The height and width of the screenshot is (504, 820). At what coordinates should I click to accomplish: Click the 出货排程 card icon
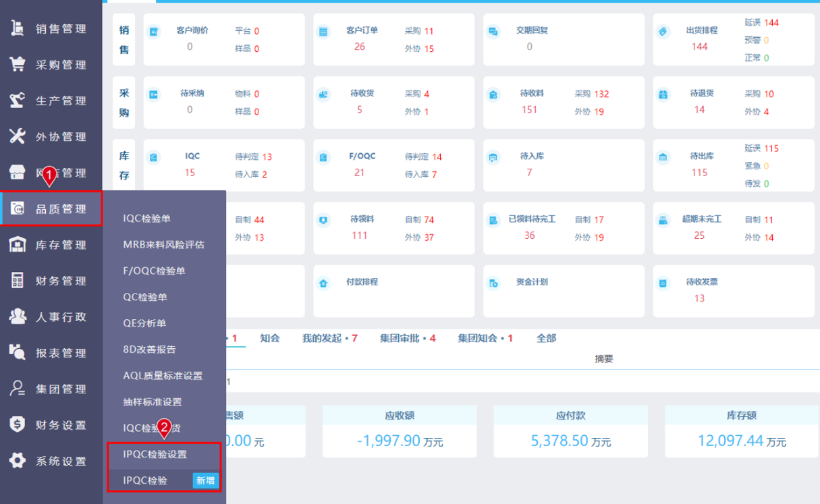coord(663,31)
